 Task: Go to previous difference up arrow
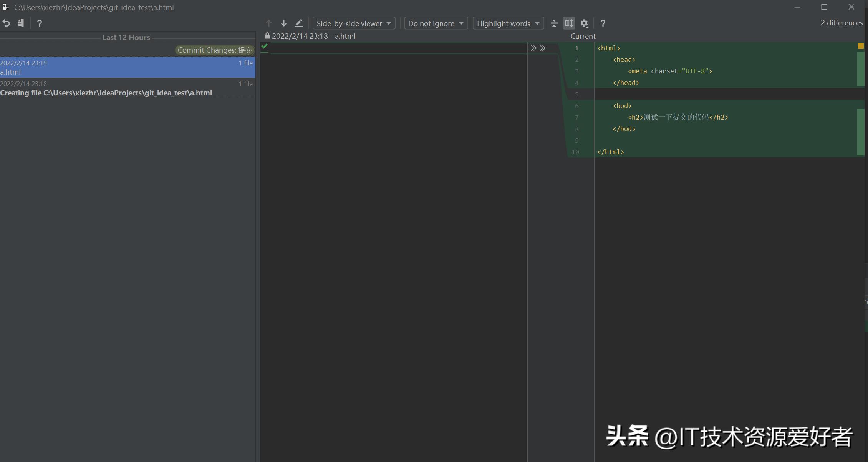tap(268, 23)
